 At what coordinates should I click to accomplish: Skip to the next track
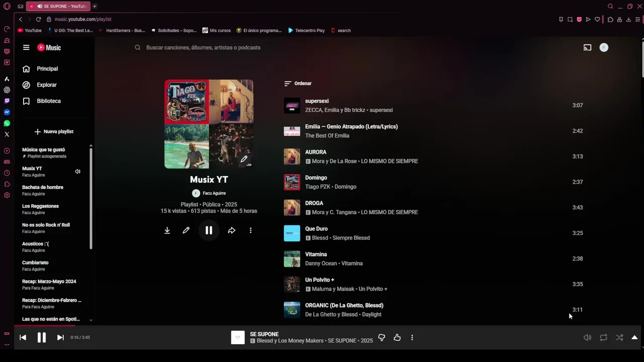(x=60, y=338)
